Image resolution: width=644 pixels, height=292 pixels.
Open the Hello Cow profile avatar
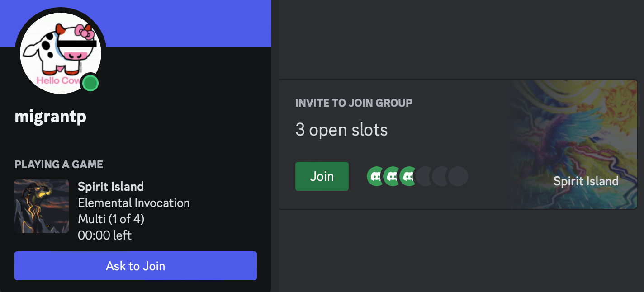coord(60,53)
